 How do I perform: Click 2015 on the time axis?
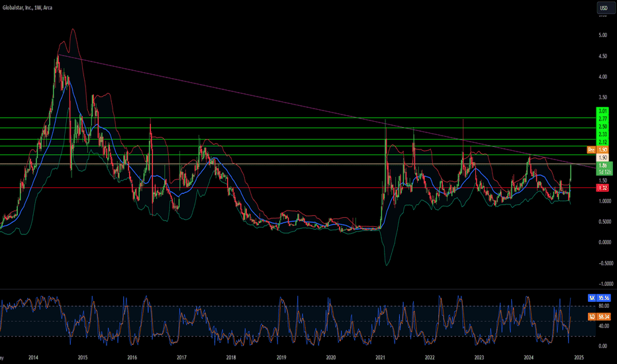coord(83,357)
